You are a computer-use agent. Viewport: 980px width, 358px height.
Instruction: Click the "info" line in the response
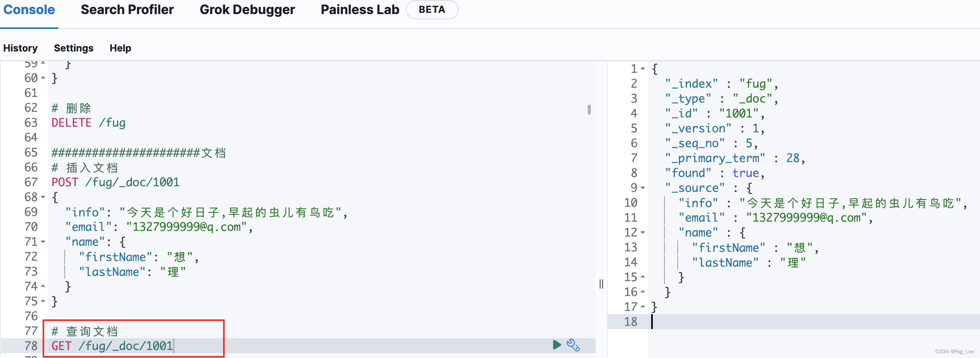823,203
